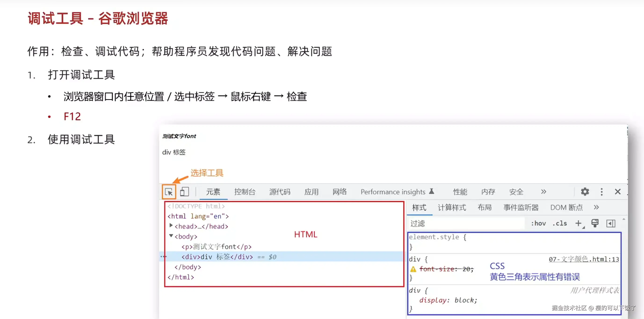
Task: Show more main DevTools tabs via chevron
Action: point(543,192)
